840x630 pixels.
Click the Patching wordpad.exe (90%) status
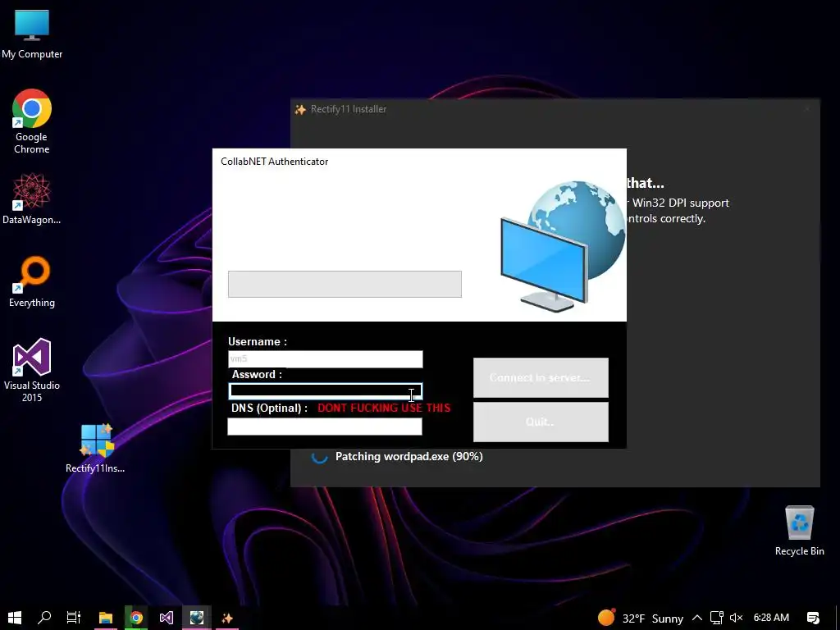[x=409, y=456]
